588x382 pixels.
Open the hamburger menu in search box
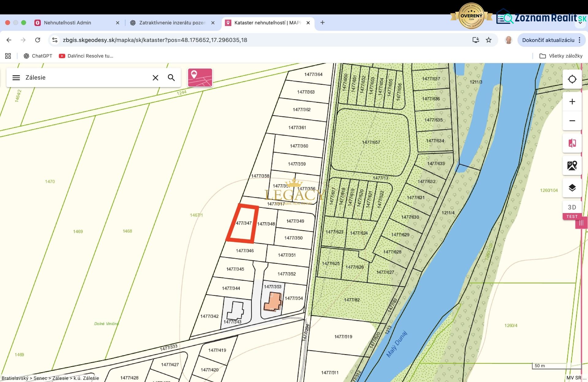[x=16, y=78]
